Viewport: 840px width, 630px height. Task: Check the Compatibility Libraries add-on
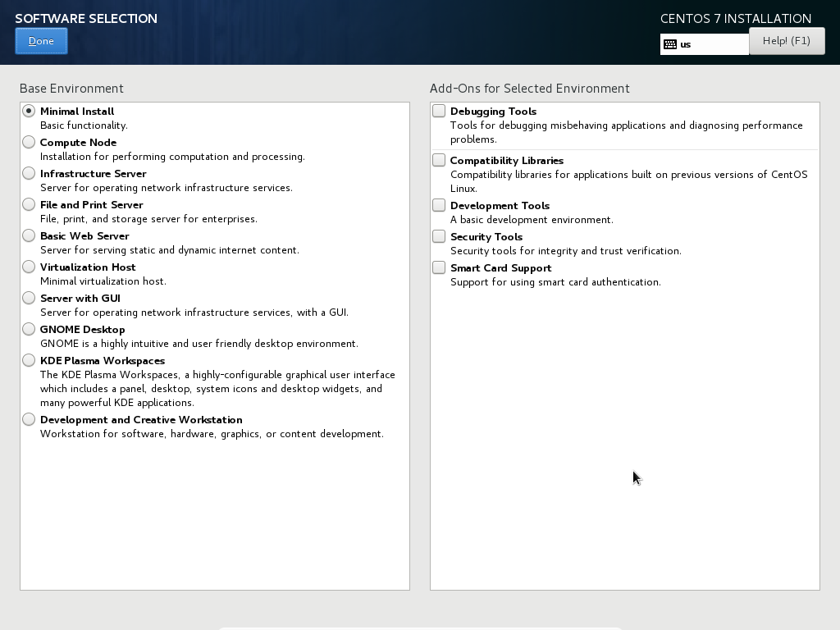[x=439, y=160]
